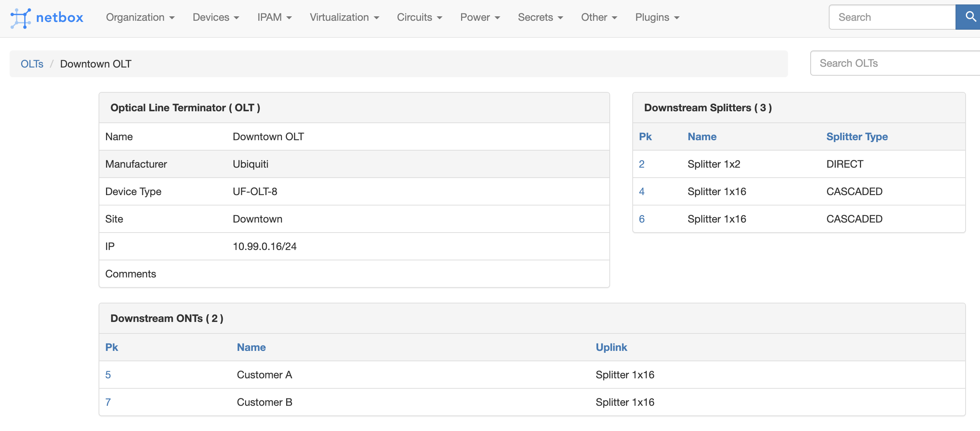Image resolution: width=980 pixels, height=431 pixels.
Task: Go to OLTs breadcrumb link
Action: [32, 64]
